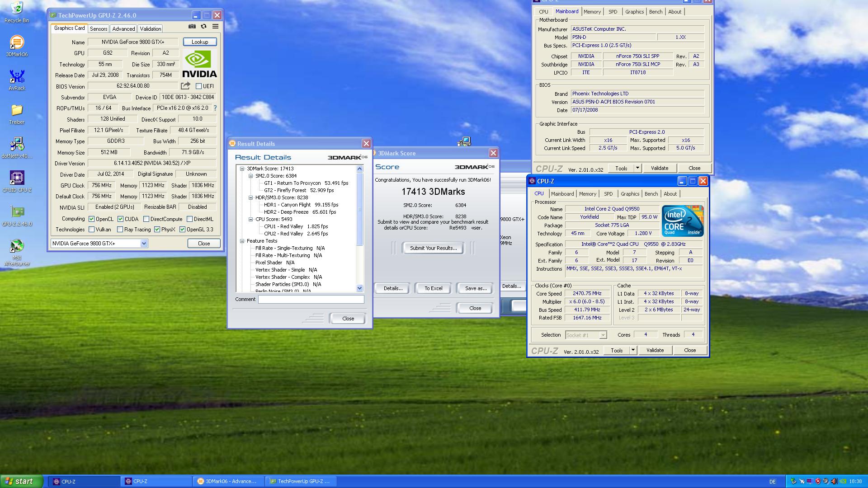This screenshot has width=868, height=488.
Task: Switch to the Bench tab in CPU-Z
Action: point(651,194)
